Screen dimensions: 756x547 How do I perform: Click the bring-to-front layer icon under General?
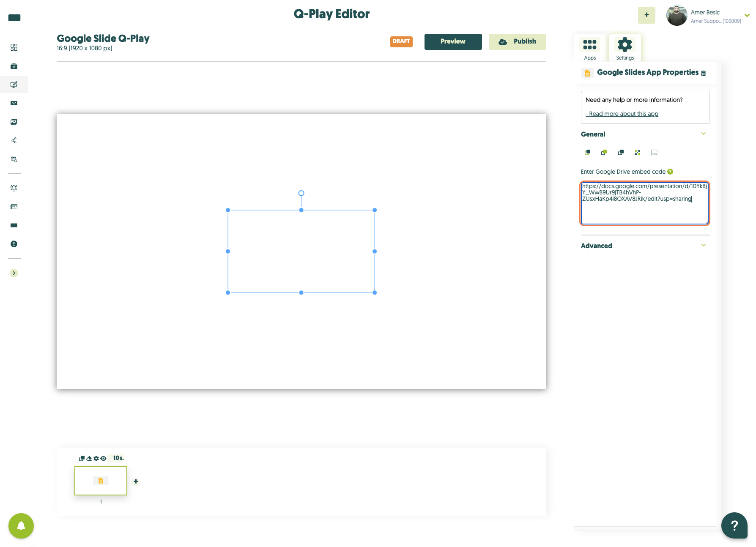point(587,153)
